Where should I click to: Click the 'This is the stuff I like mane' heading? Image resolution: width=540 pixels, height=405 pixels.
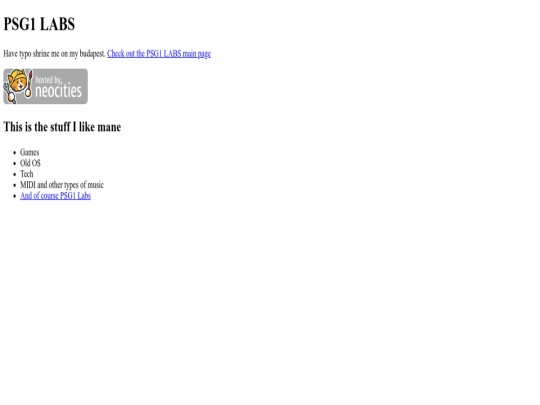(62, 127)
